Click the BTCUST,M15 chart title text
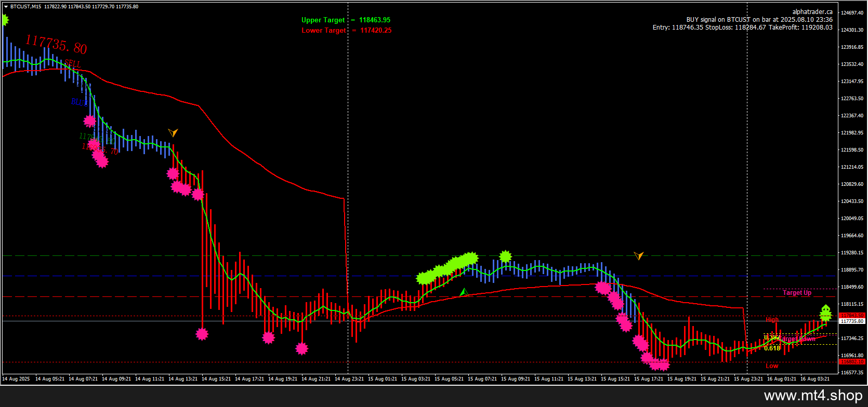The image size is (868, 407). click(x=26, y=7)
